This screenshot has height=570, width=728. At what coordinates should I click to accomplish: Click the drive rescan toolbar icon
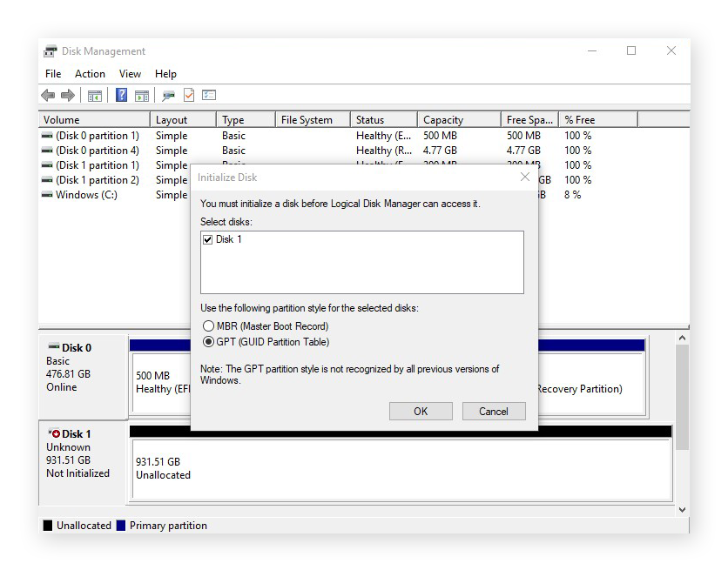tap(168, 95)
